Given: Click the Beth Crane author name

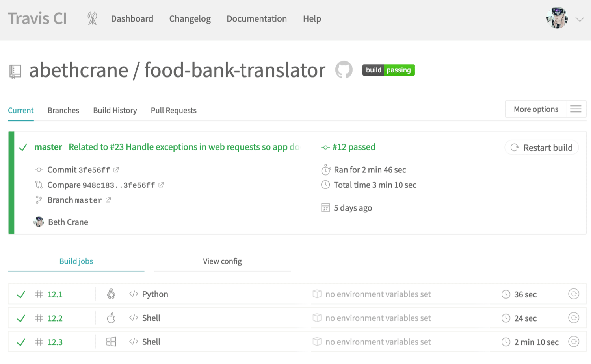Looking at the screenshot, I should [x=68, y=222].
